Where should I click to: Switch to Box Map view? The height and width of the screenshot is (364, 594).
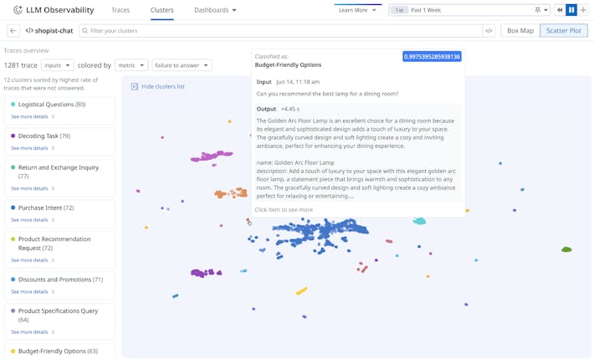(x=520, y=31)
